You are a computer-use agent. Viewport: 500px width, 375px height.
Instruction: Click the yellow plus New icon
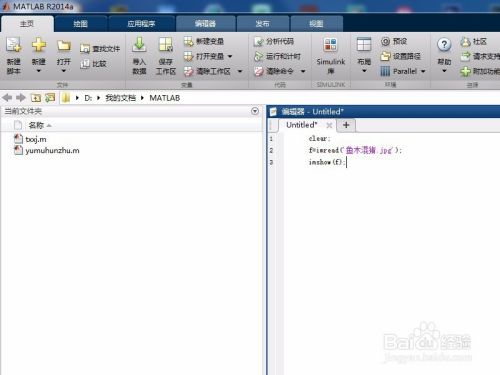[39, 45]
